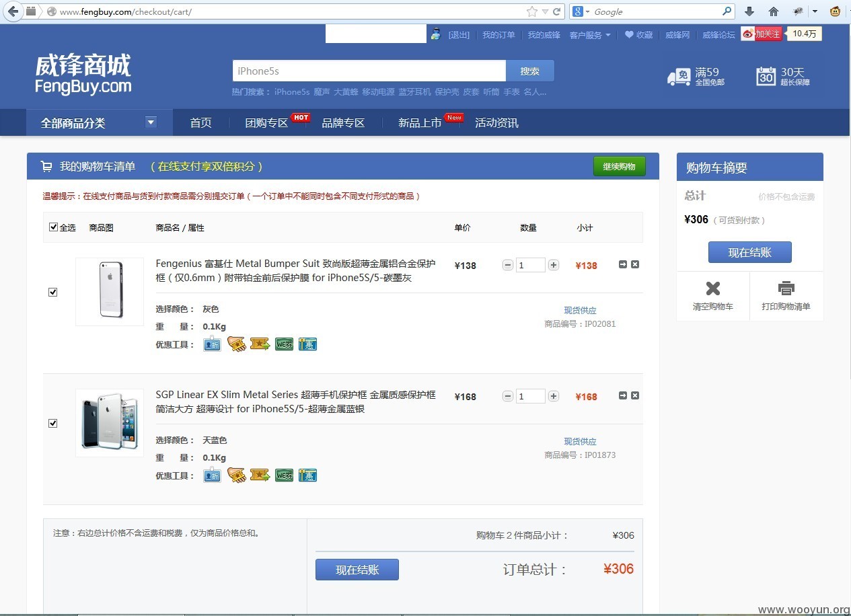Click the star ticket icon for Fengenius
Screen dimensions: 851x616
tap(260, 344)
